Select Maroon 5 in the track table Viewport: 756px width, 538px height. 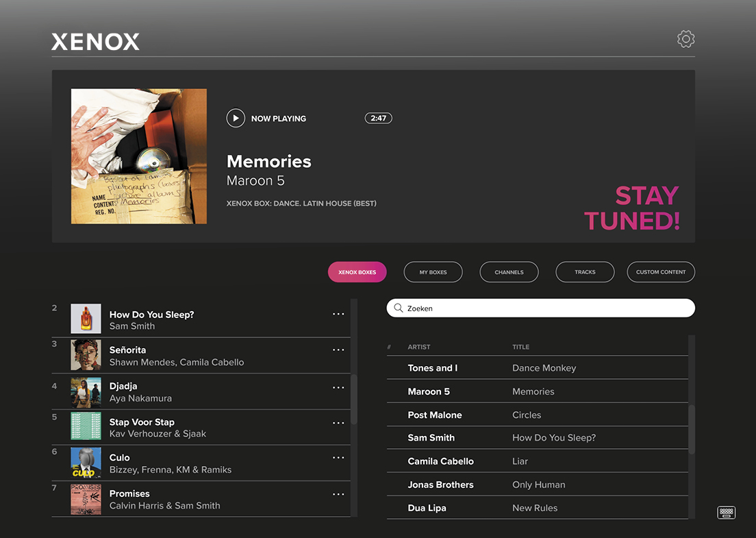tap(429, 391)
